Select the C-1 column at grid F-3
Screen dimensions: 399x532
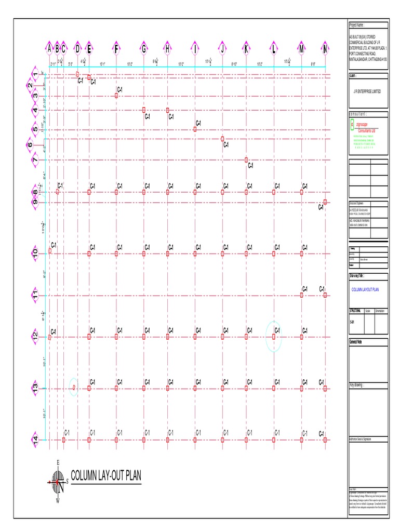(x=116, y=96)
